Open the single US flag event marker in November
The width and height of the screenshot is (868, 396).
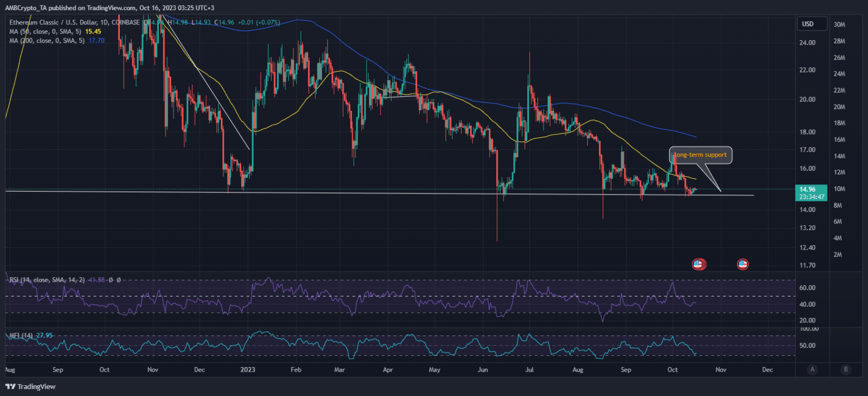point(743,264)
